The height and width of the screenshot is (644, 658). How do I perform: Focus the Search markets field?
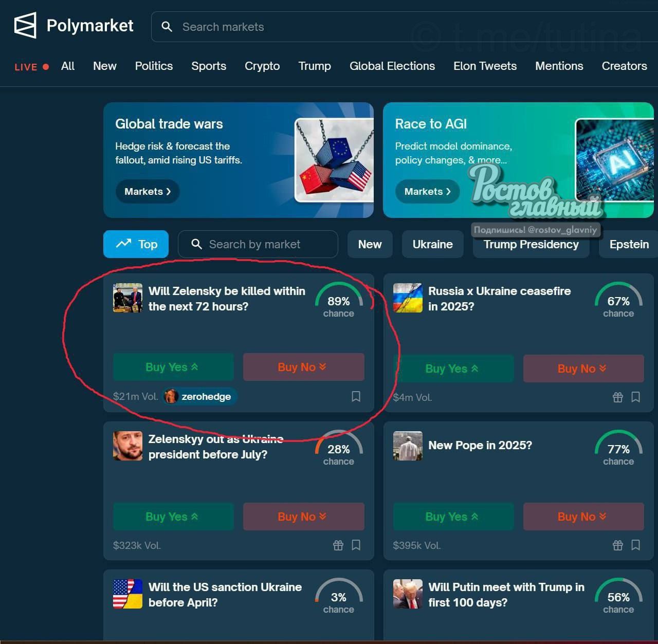click(405, 27)
